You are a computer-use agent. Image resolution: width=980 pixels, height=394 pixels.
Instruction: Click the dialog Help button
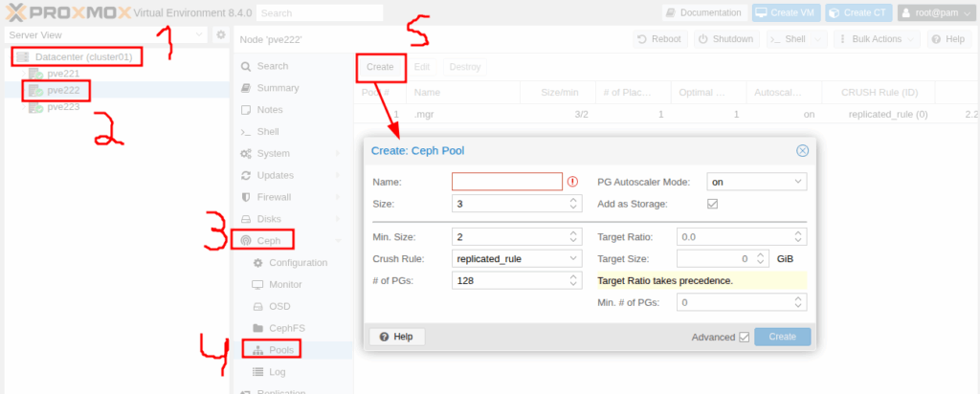pos(397,337)
